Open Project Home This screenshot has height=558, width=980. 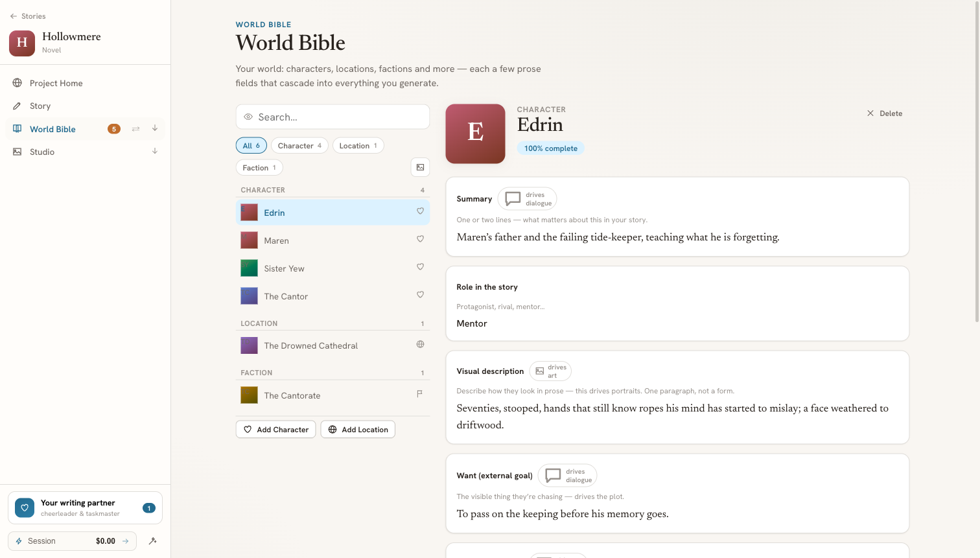(x=85, y=83)
